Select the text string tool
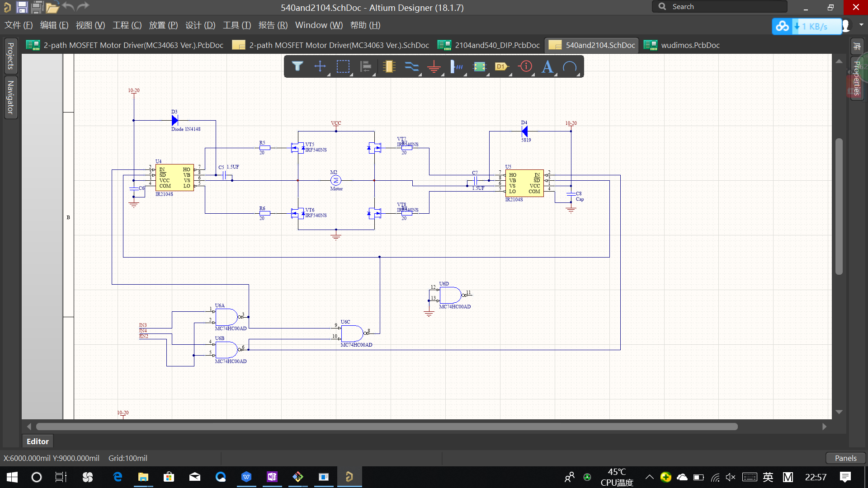This screenshot has width=868, height=488. click(x=547, y=67)
